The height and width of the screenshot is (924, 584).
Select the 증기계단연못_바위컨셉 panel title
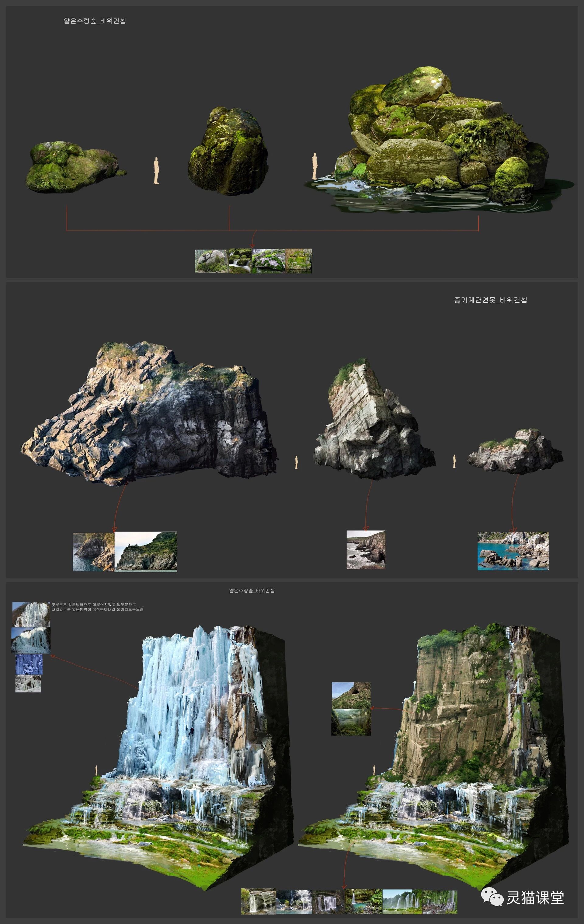point(490,300)
